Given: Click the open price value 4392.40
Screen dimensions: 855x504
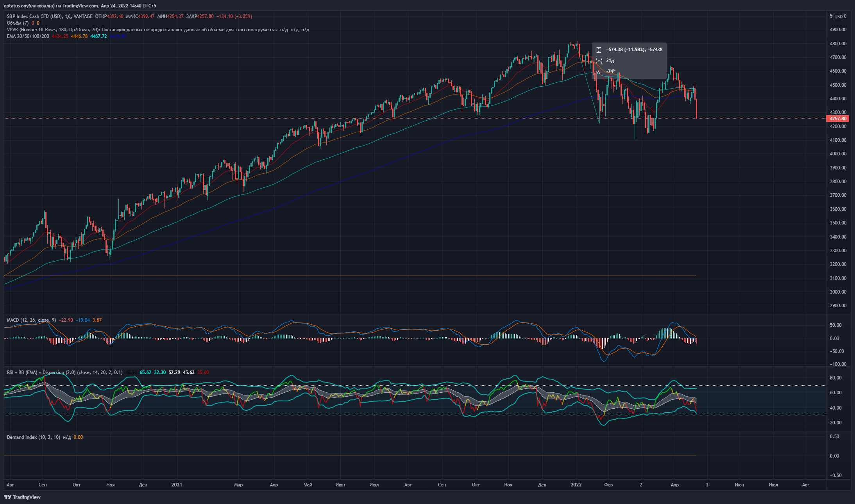Looking at the screenshot, I should click(115, 16).
